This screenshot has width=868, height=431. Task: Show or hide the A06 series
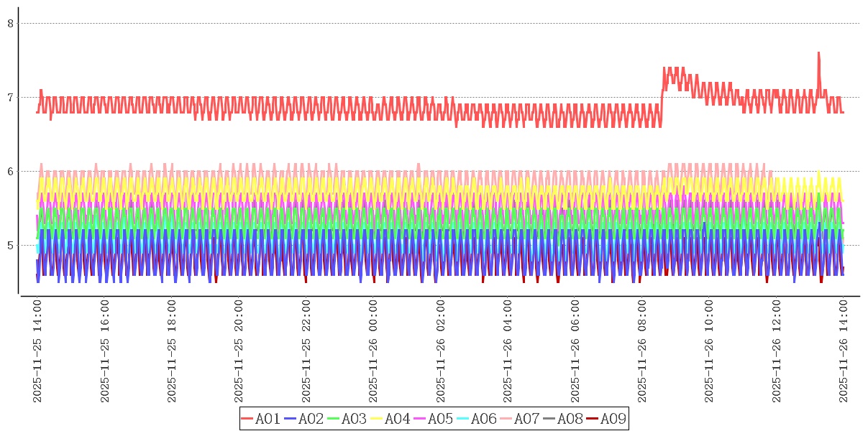[476, 419]
